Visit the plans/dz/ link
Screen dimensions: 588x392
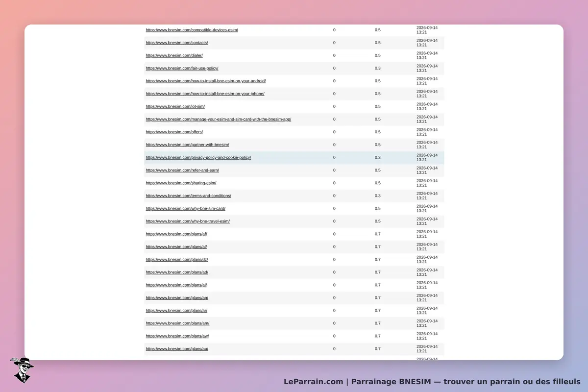point(177,259)
